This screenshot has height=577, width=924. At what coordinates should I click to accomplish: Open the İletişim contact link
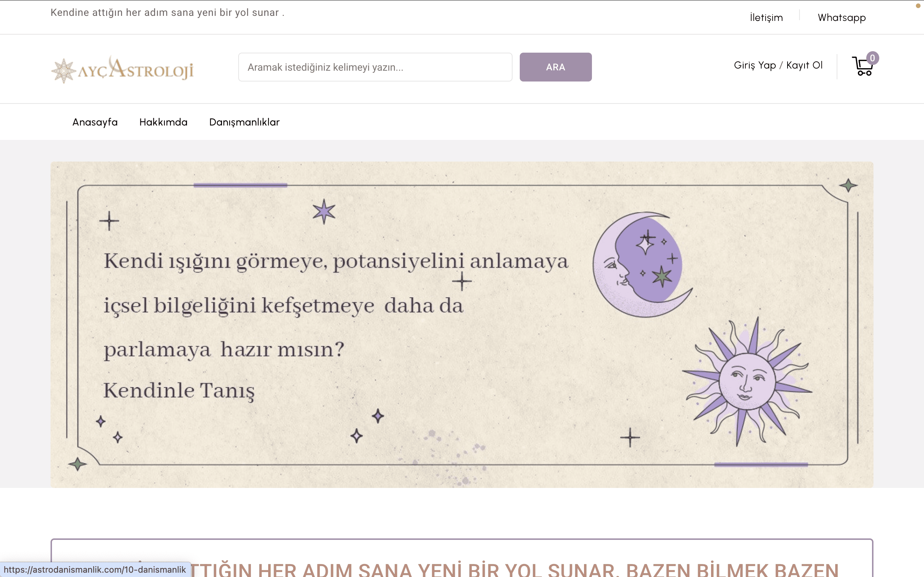(x=766, y=17)
